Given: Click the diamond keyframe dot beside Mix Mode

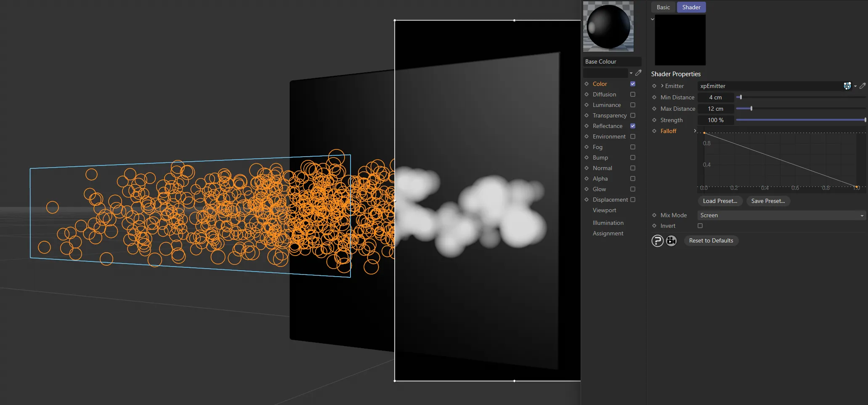Looking at the screenshot, I should tap(654, 215).
